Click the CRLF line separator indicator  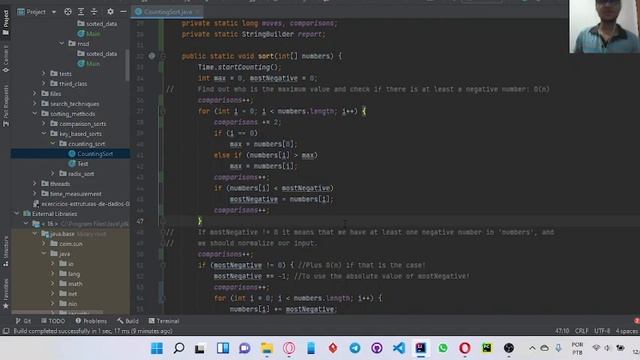582,331
